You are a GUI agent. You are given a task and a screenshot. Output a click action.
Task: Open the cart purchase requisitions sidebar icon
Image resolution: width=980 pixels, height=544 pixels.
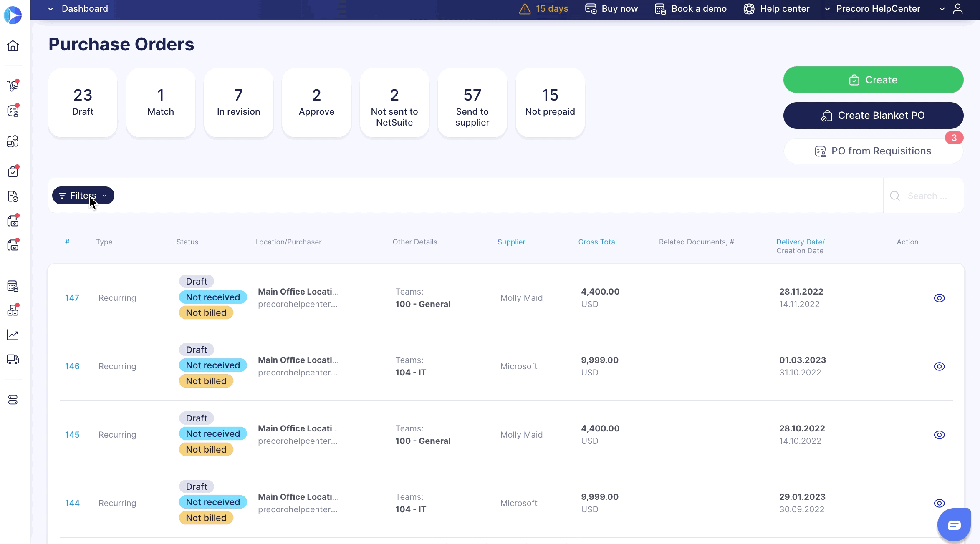click(x=13, y=85)
